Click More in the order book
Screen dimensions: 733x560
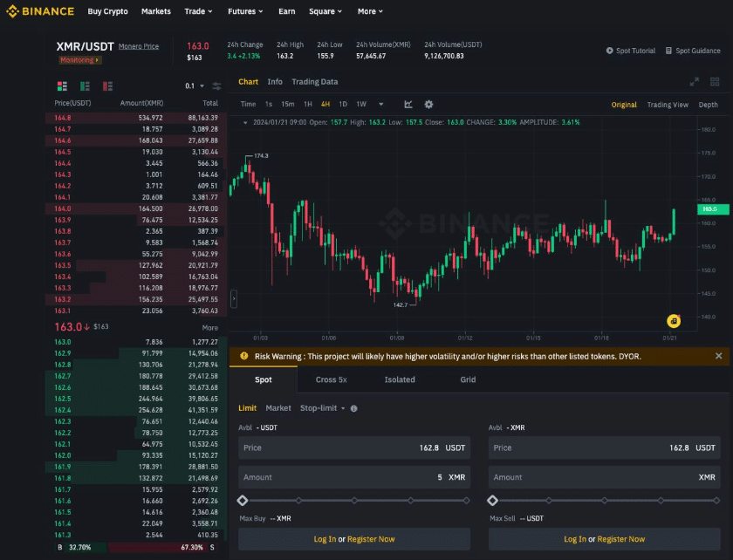(x=210, y=328)
